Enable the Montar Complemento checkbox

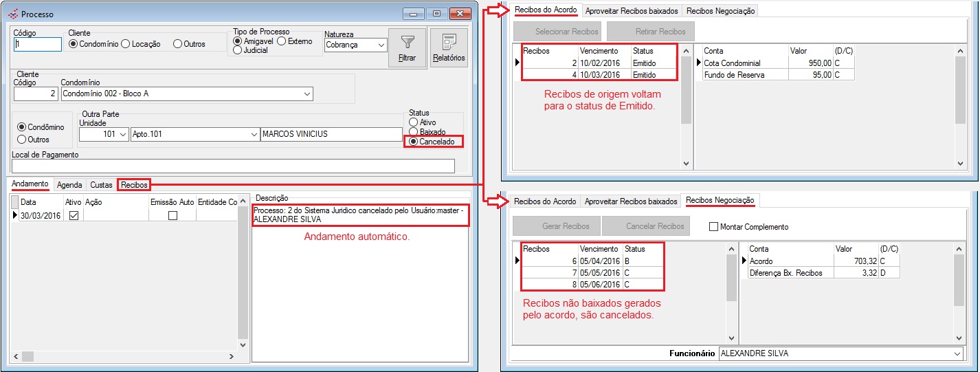[713, 227]
